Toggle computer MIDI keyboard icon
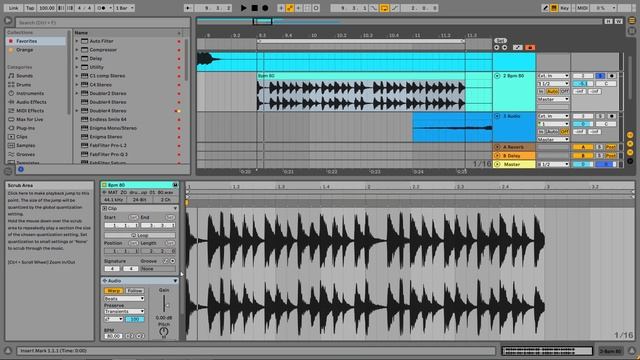The width and height of the screenshot is (640, 360). (x=554, y=8)
